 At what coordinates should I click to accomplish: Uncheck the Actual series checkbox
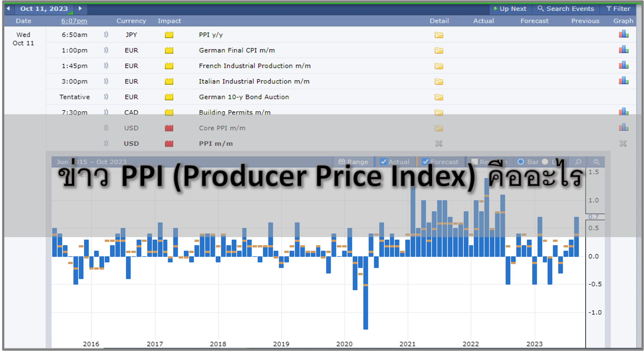point(384,162)
